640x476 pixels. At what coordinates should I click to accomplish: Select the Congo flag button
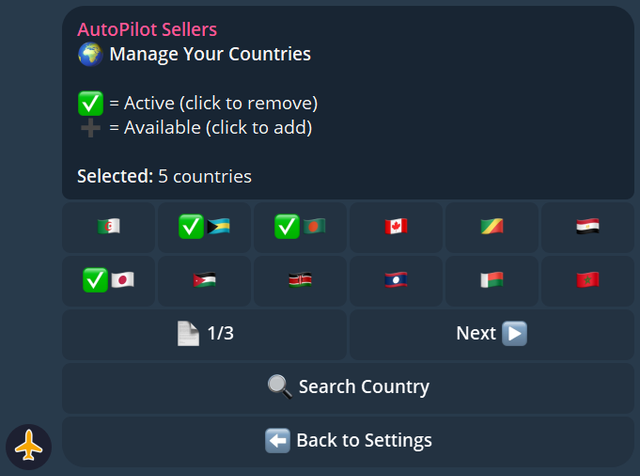[492, 227]
